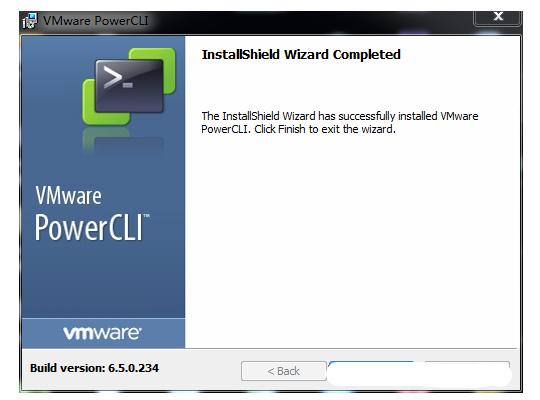Click the blanked-out button right of Back

373,371
